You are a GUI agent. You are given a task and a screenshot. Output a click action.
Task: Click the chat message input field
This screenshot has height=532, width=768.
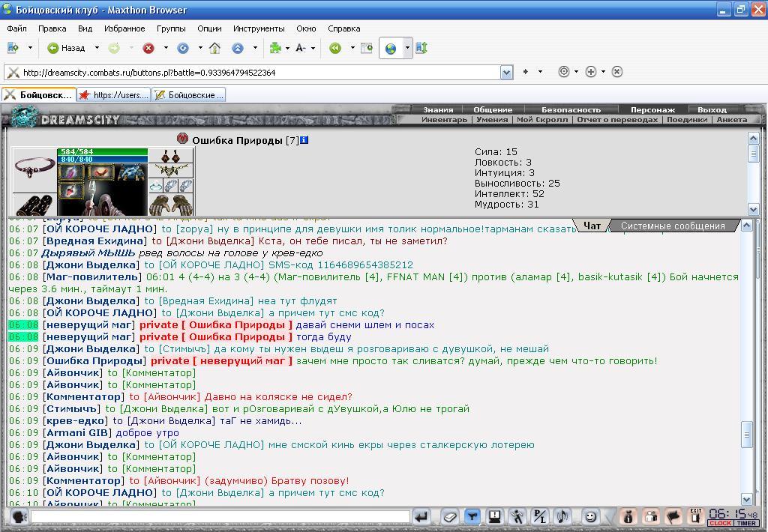click(220, 517)
